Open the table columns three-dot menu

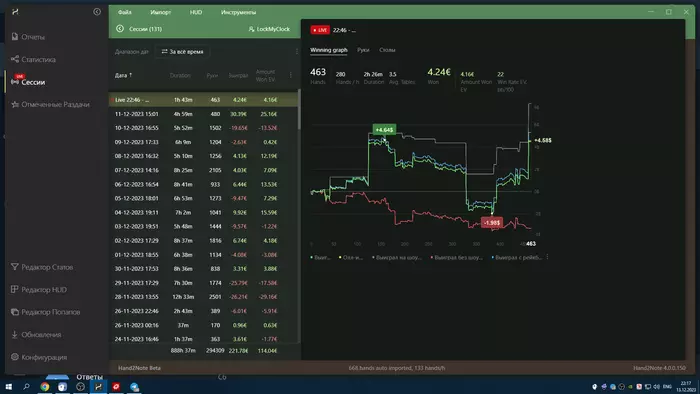point(291,75)
